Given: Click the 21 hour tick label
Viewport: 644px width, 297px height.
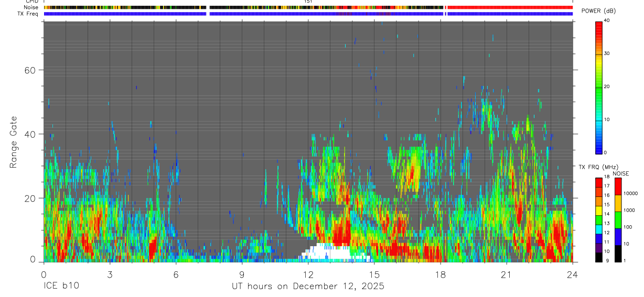Looking at the screenshot, I should [x=507, y=275].
